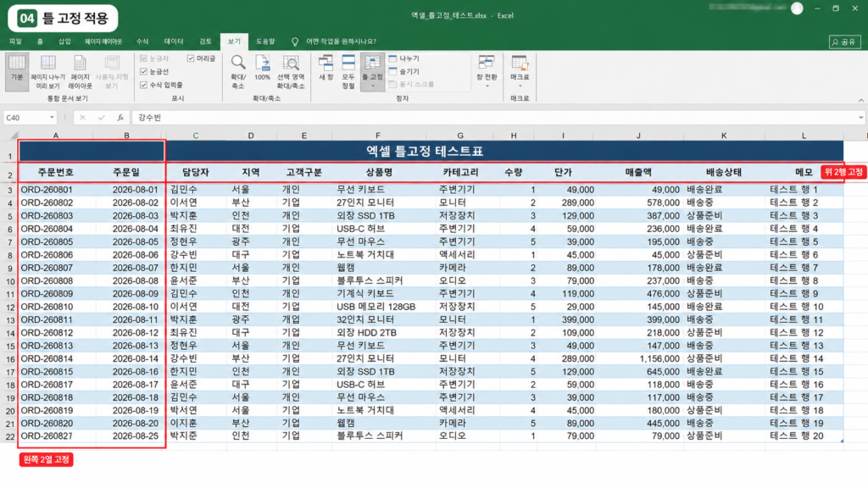Click the 주문번호 header cell
Image resolution: width=868 pixels, height=488 pixels.
pos(55,172)
